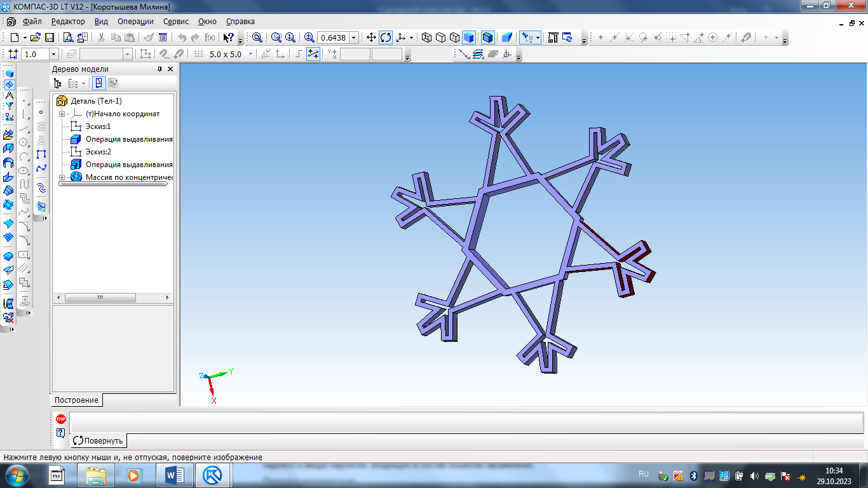Toggle shaded with edges display mode
This screenshot has height=488, width=868.
click(487, 37)
